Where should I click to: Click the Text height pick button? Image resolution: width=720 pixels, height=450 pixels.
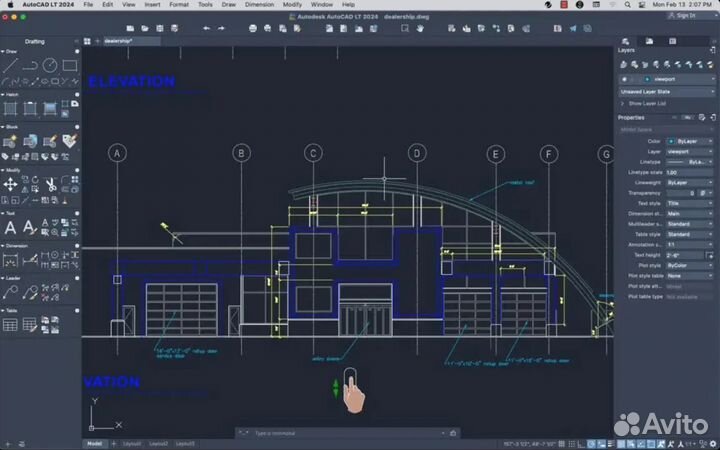tap(710, 255)
